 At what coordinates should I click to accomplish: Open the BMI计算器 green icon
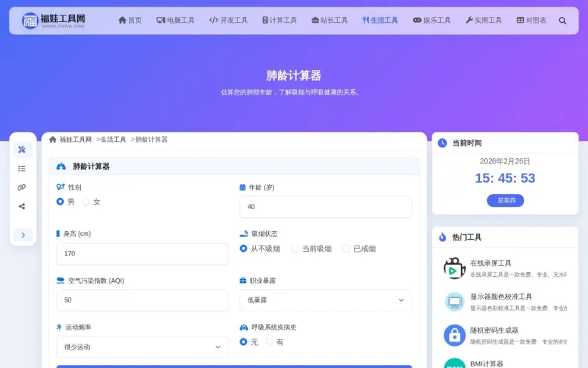click(454, 363)
